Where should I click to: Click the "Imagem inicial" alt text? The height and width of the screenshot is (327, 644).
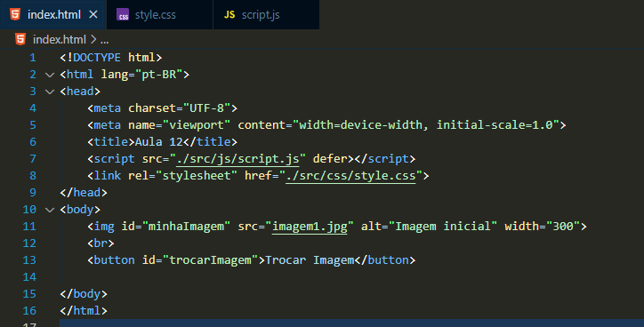443,226
